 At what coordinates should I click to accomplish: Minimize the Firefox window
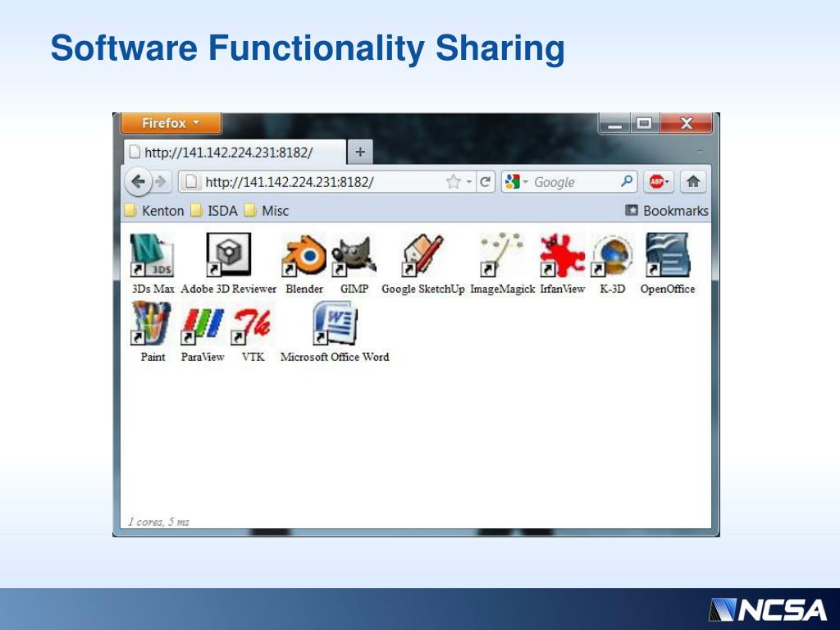coord(615,124)
